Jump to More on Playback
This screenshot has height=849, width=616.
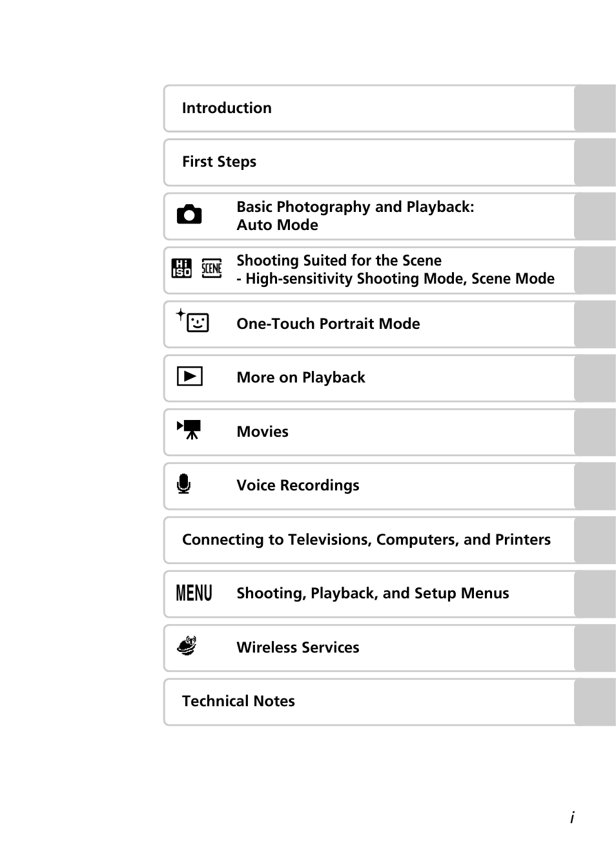301,377
